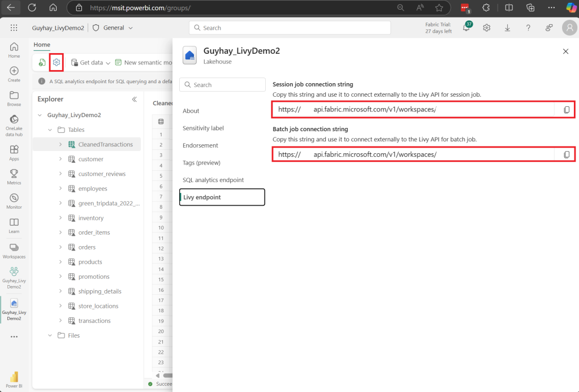Open the Monitor sidebar icon

[14, 201]
